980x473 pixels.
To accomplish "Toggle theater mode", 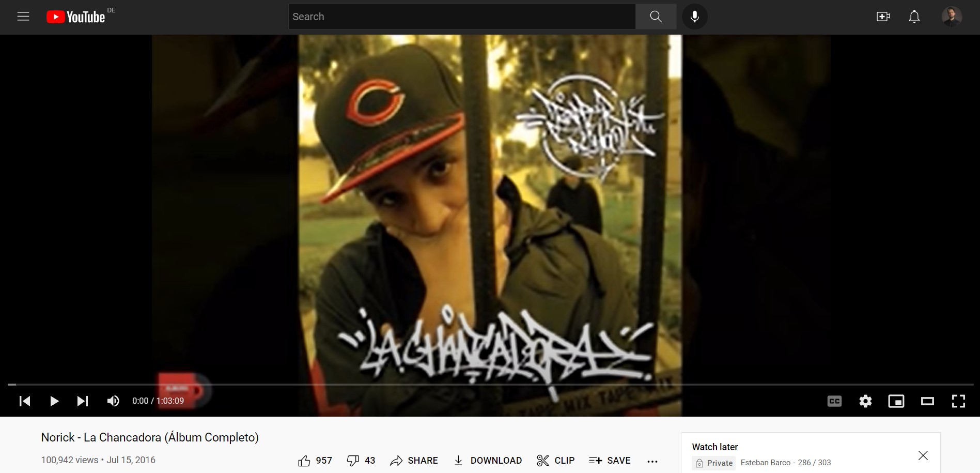I will [928, 401].
